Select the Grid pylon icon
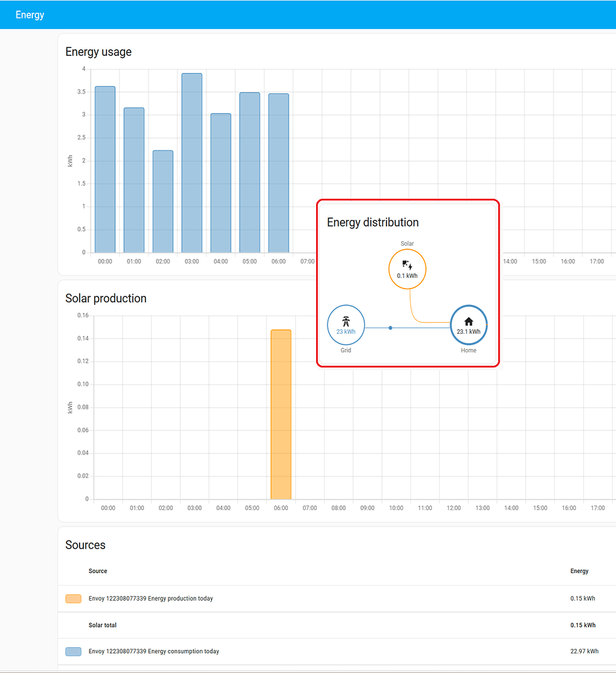The image size is (616, 673). tap(346, 321)
